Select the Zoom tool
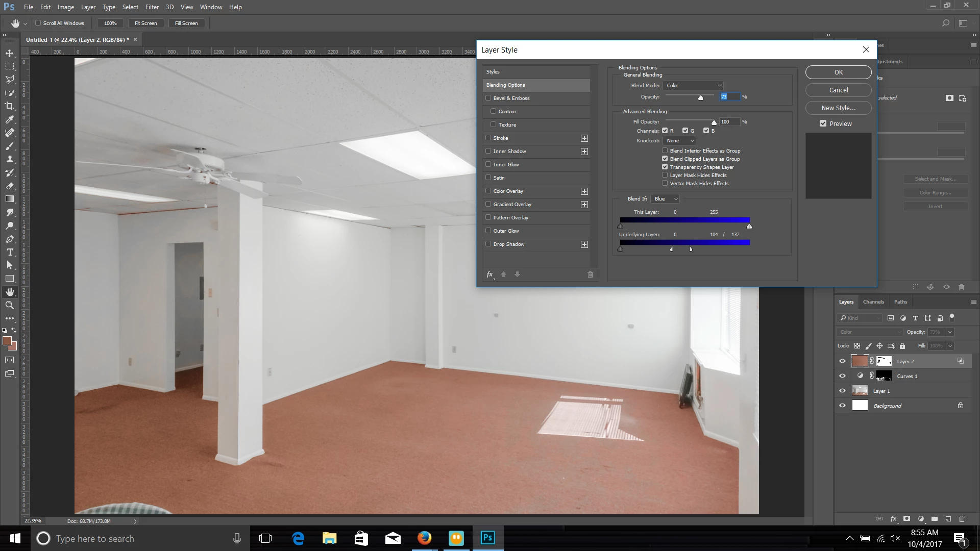The width and height of the screenshot is (980, 551). 10,305
